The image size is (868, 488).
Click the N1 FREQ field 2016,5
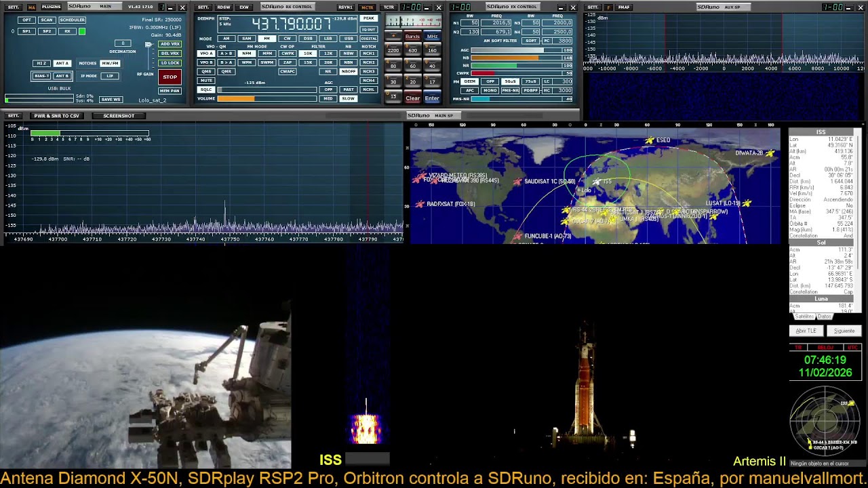click(x=496, y=22)
